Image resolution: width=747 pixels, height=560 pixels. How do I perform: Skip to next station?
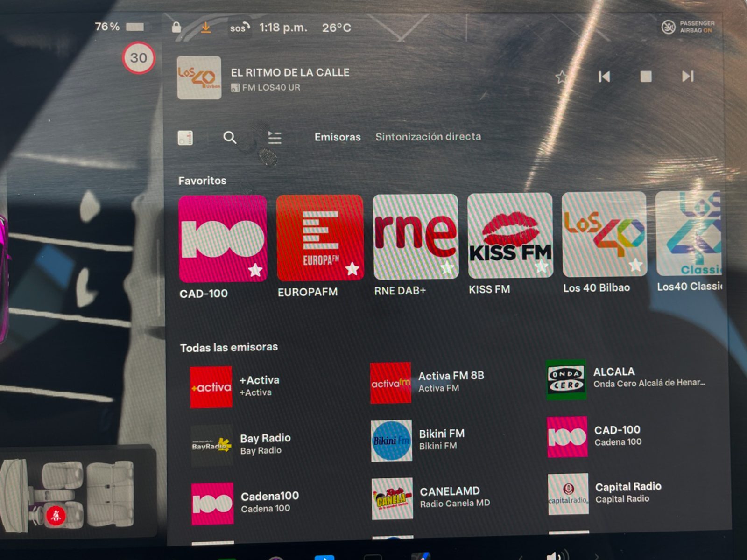pos(688,76)
